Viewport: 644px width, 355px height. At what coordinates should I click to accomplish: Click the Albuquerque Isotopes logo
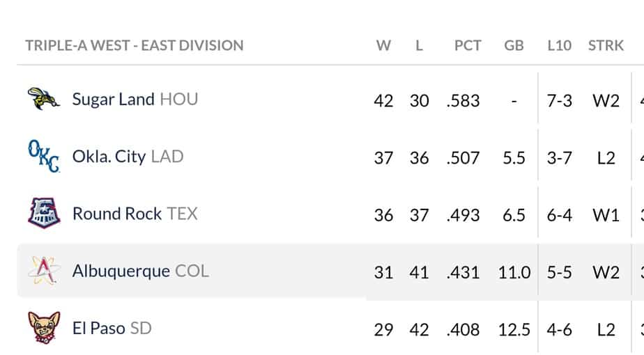click(44, 271)
